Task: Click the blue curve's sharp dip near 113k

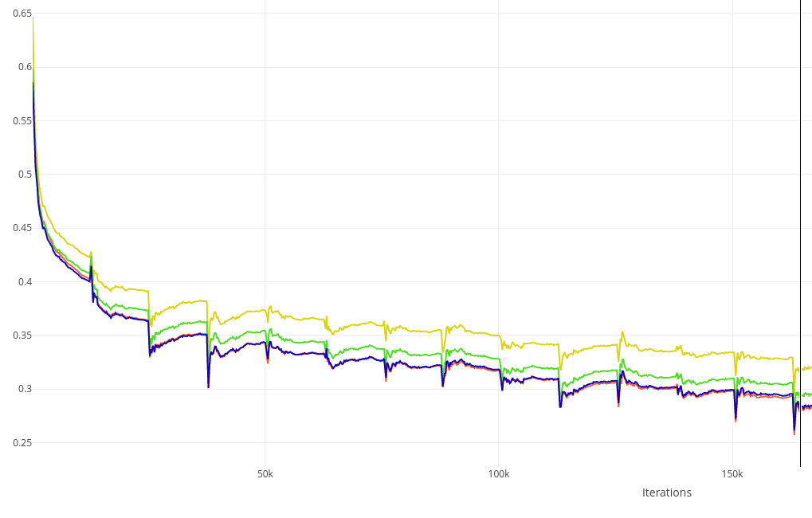Action: click(x=560, y=406)
